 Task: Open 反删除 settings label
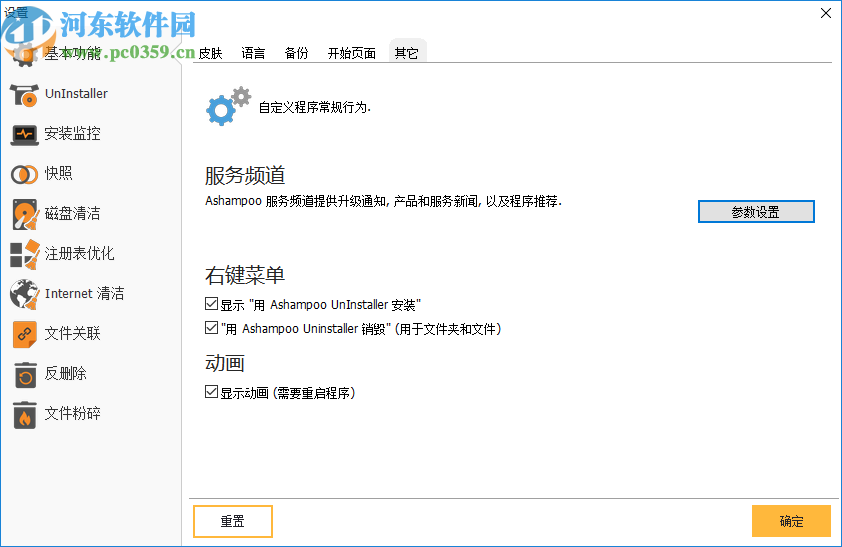tap(66, 373)
